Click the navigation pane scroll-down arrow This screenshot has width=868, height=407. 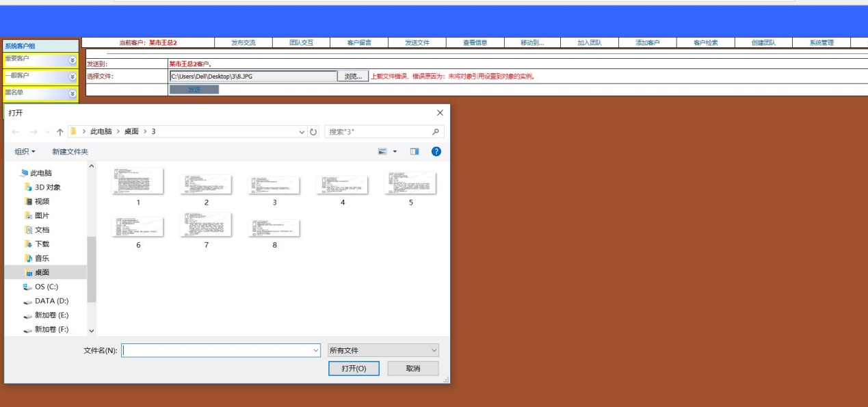coord(92,330)
